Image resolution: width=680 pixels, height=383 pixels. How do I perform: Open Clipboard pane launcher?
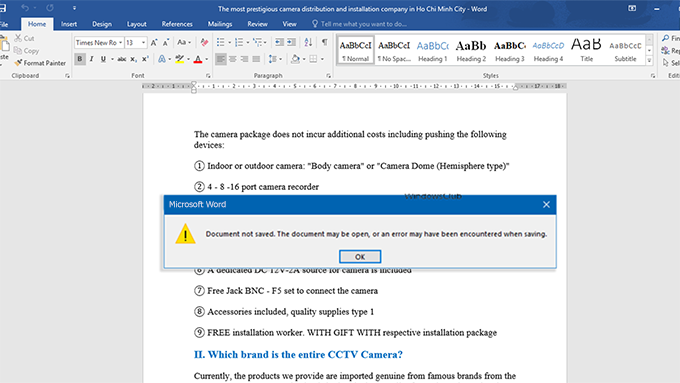click(x=67, y=75)
